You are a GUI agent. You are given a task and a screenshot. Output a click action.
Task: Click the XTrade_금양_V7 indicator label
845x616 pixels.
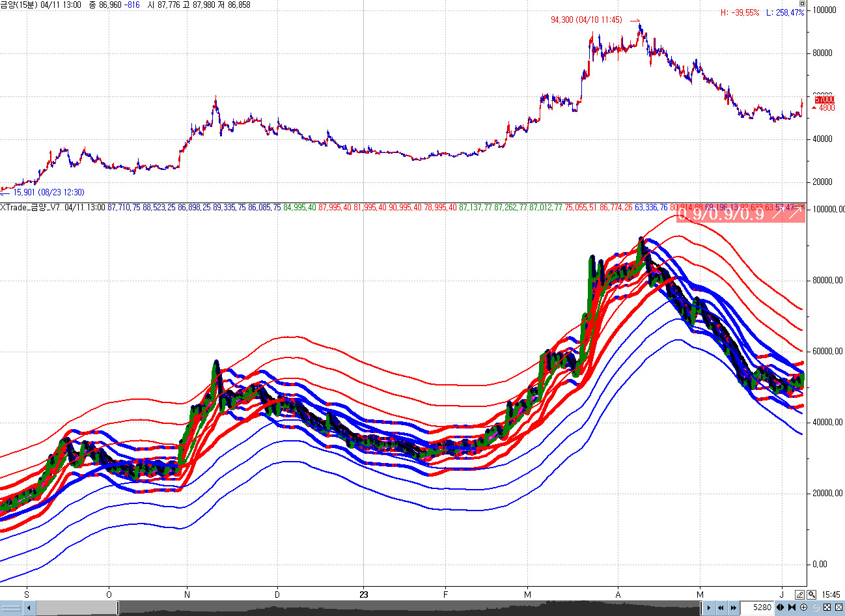click(x=31, y=208)
